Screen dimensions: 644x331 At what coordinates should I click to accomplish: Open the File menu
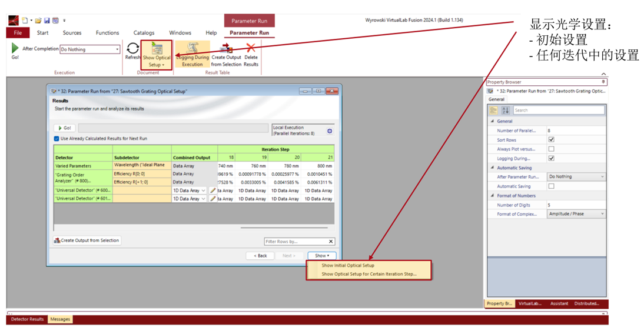tap(18, 33)
